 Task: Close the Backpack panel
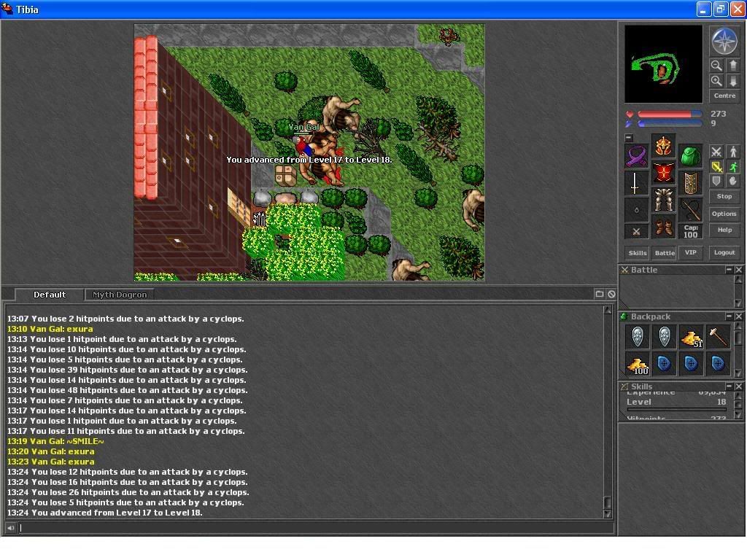tap(739, 316)
